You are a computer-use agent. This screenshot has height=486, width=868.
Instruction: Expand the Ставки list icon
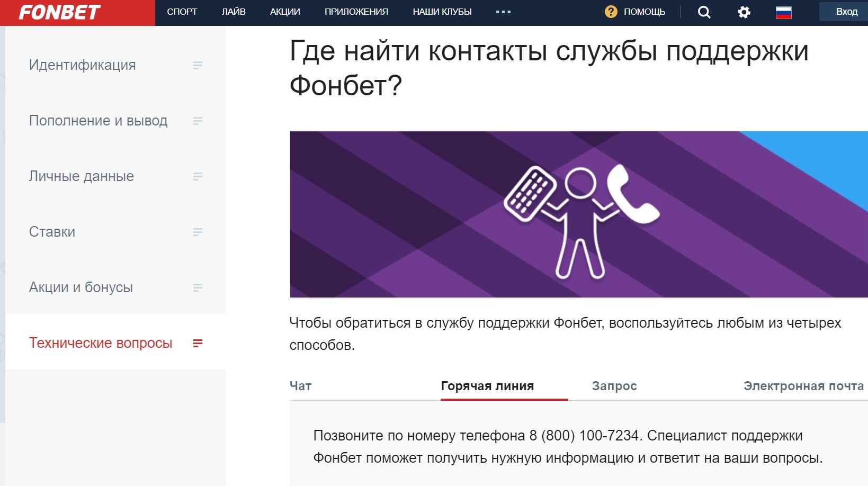point(198,232)
